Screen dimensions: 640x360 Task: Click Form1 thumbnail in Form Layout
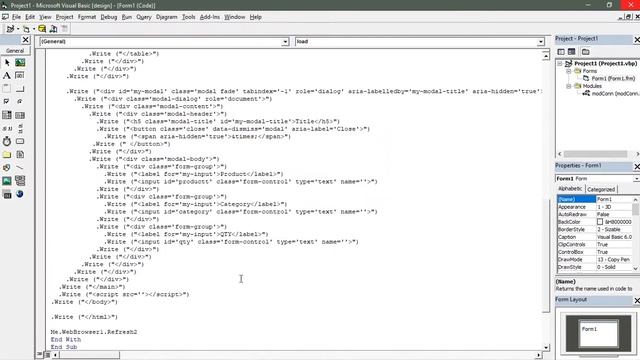[598, 333]
